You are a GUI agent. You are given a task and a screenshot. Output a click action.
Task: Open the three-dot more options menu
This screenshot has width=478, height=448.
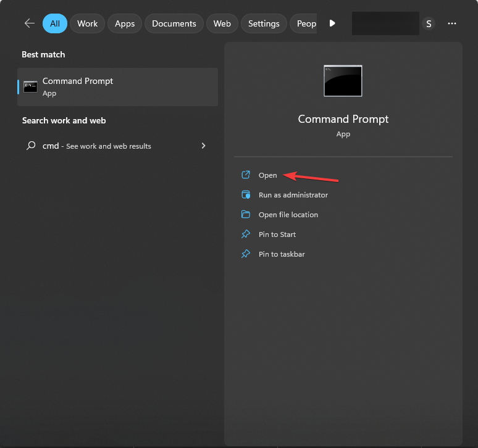point(452,23)
